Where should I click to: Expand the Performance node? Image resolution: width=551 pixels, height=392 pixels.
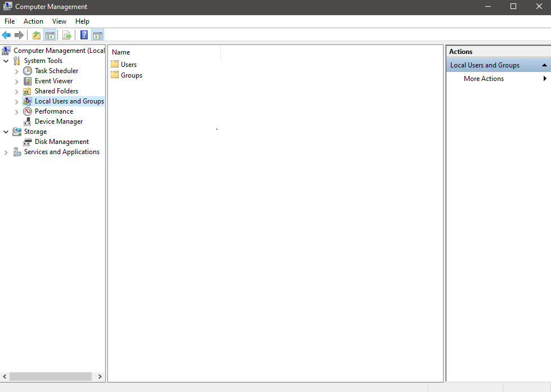16,112
